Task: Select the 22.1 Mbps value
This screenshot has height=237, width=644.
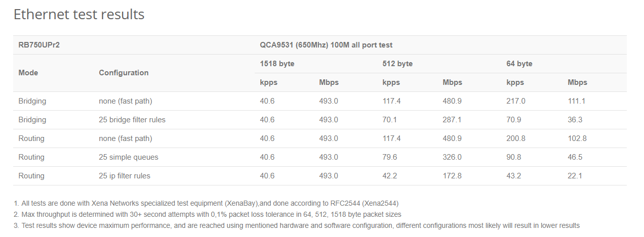Action: coord(575,176)
